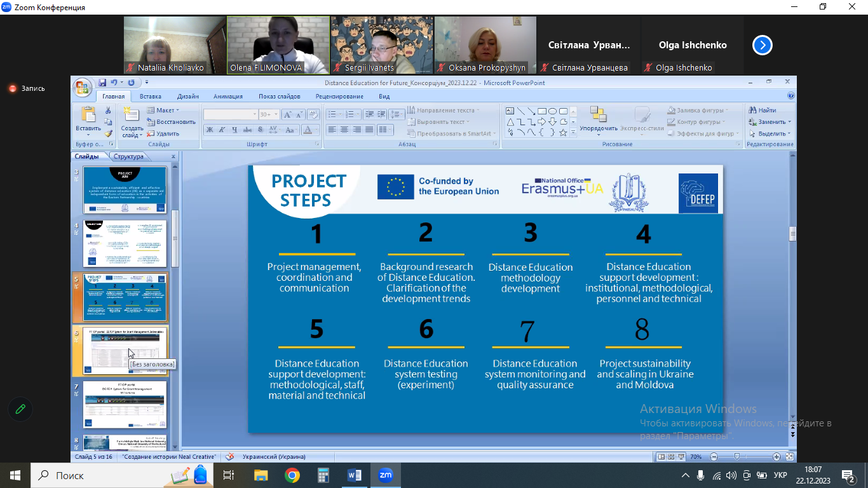Image resolution: width=868 pixels, height=488 pixels.
Task: Toggle bold (Ж) text formatting
Action: 210,130
